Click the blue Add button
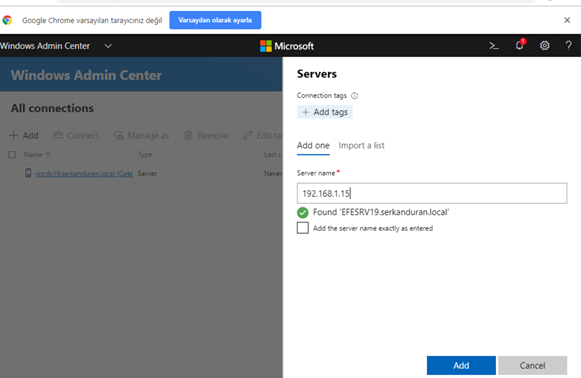Image resolution: width=581 pixels, height=378 pixels. [x=461, y=365]
